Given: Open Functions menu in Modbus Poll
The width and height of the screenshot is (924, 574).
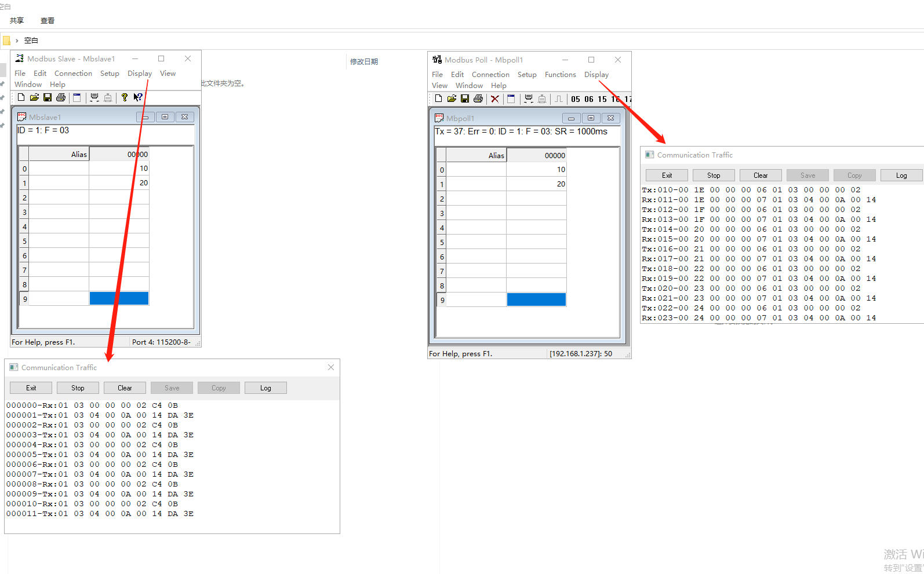Looking at the screenshot, I should pyautogui.click(x=560, y=75).
